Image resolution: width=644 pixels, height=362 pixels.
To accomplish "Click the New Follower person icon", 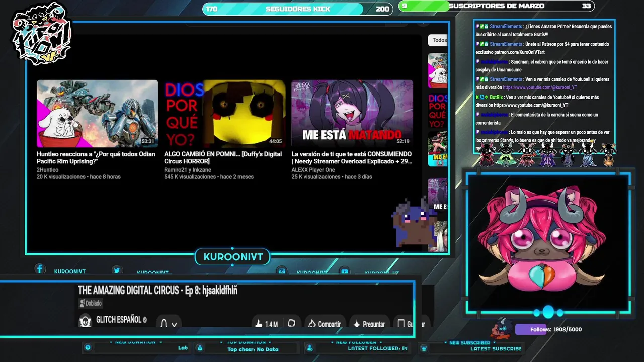I will click(x=310, y=348).
